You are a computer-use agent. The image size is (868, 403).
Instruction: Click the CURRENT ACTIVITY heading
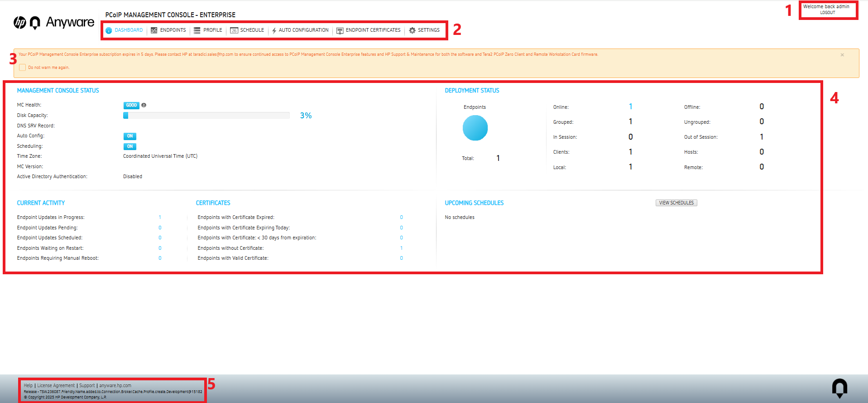click(x=41, y=203)
